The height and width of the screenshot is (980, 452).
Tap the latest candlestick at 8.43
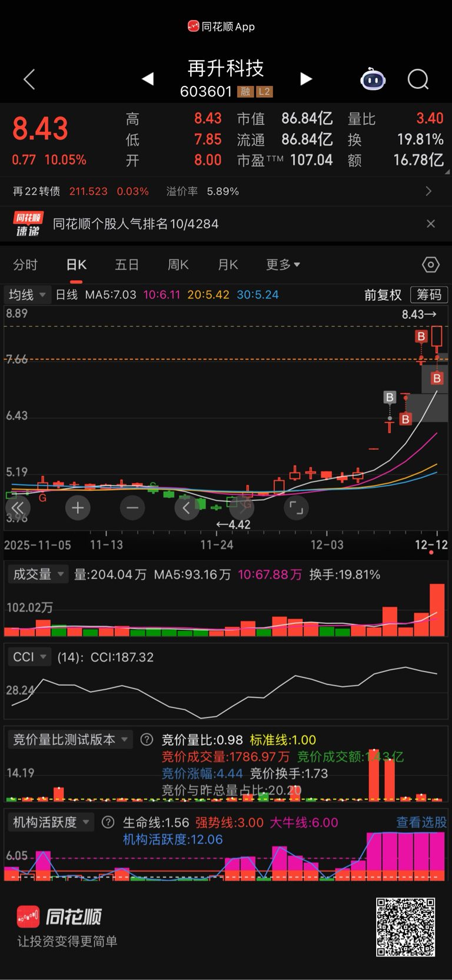pyautogui.click(x=437, y=338)
